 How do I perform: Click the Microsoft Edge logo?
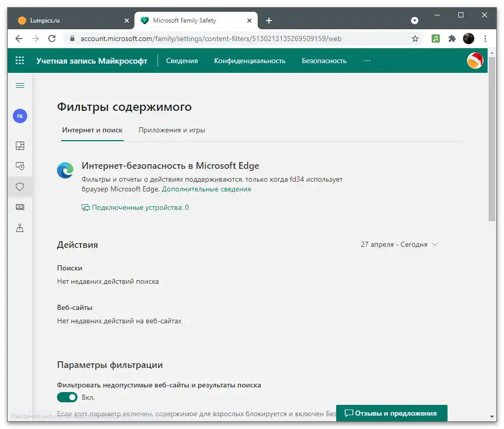pos(65,170)
